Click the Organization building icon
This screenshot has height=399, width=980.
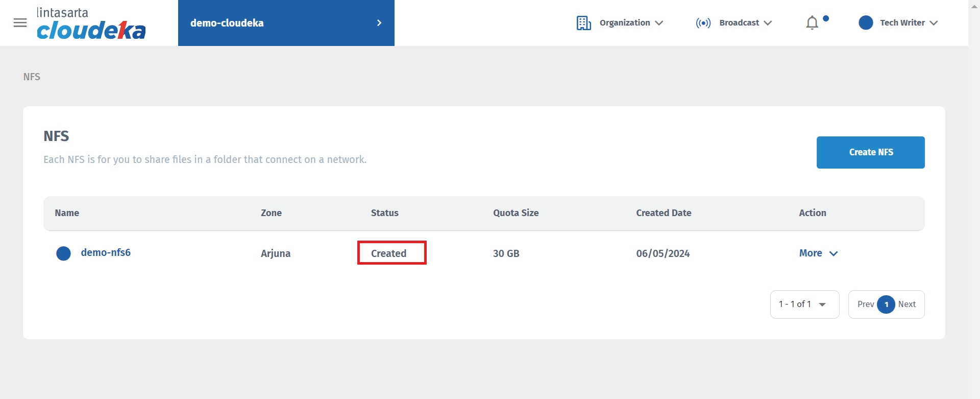click(583, 23)
